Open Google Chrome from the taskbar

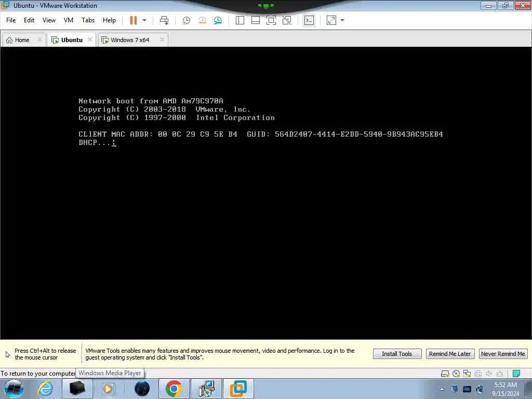(174, 389)
